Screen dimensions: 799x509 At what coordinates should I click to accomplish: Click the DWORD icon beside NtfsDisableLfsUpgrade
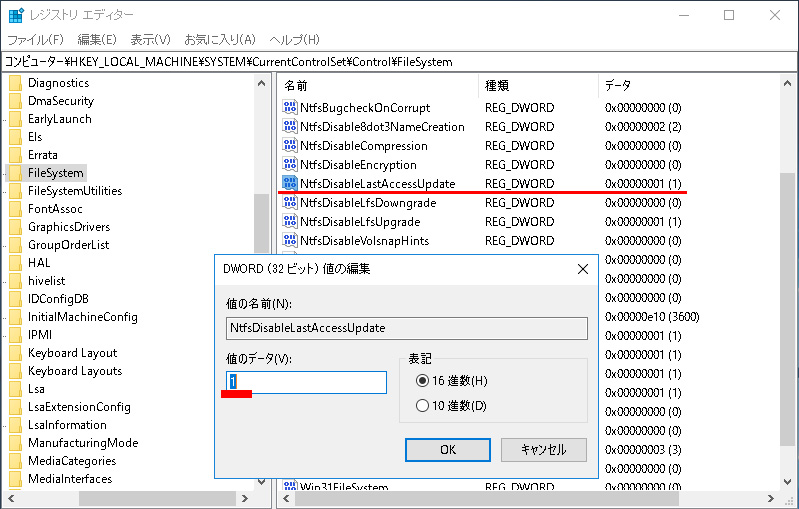pos(289,222)
